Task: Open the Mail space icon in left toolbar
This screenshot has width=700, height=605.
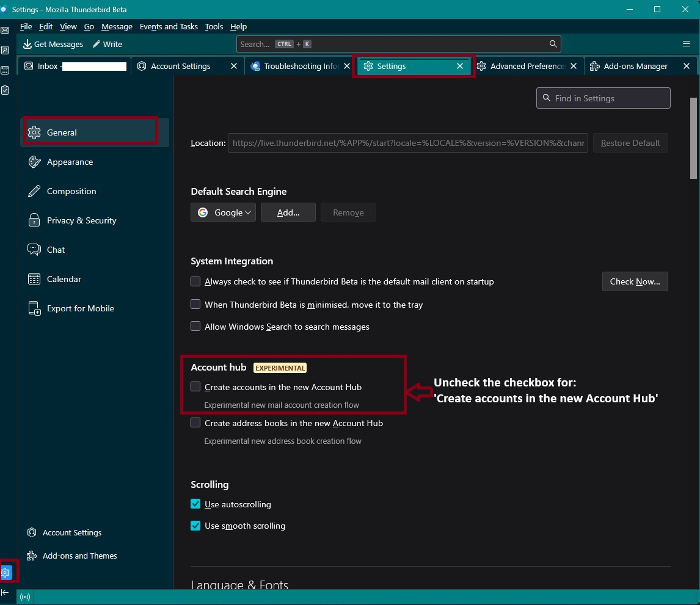Action: click(x=5, y=31)
